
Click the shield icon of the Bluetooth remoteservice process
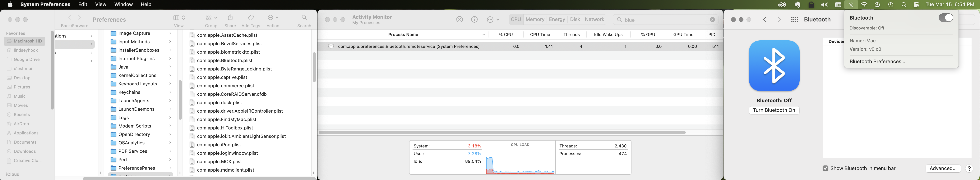[331, 46]
